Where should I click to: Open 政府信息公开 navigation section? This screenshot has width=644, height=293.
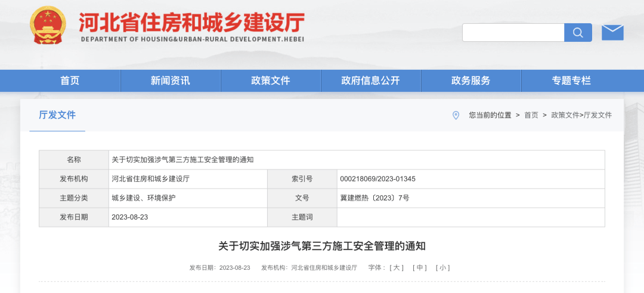tap(370, 81)
